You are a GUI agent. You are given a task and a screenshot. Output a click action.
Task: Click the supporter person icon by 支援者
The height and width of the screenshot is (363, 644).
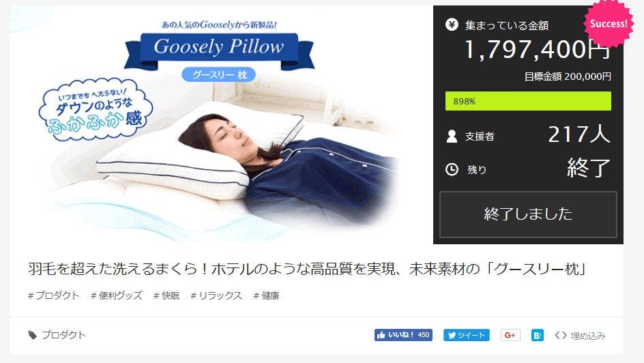(x=452, y=136)
